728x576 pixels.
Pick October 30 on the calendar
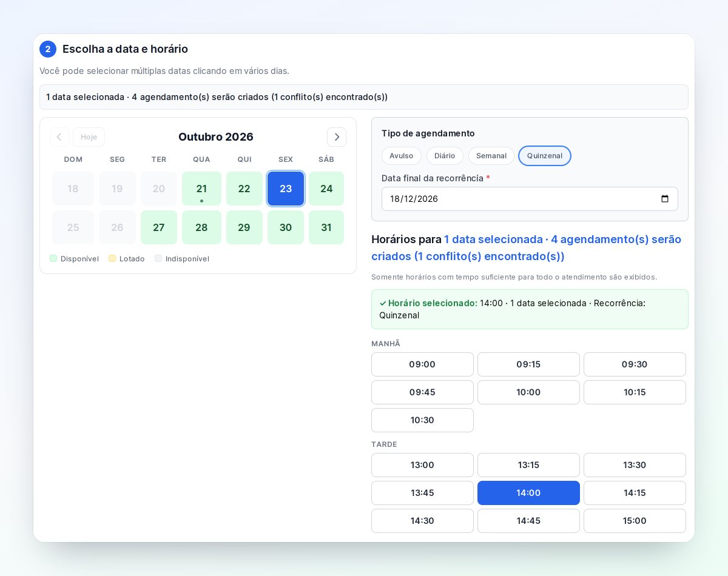[x=286, y=227]
